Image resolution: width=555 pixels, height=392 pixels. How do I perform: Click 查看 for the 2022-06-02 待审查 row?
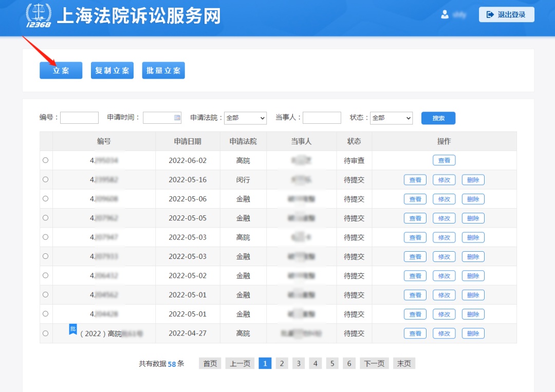click(444, 160)
